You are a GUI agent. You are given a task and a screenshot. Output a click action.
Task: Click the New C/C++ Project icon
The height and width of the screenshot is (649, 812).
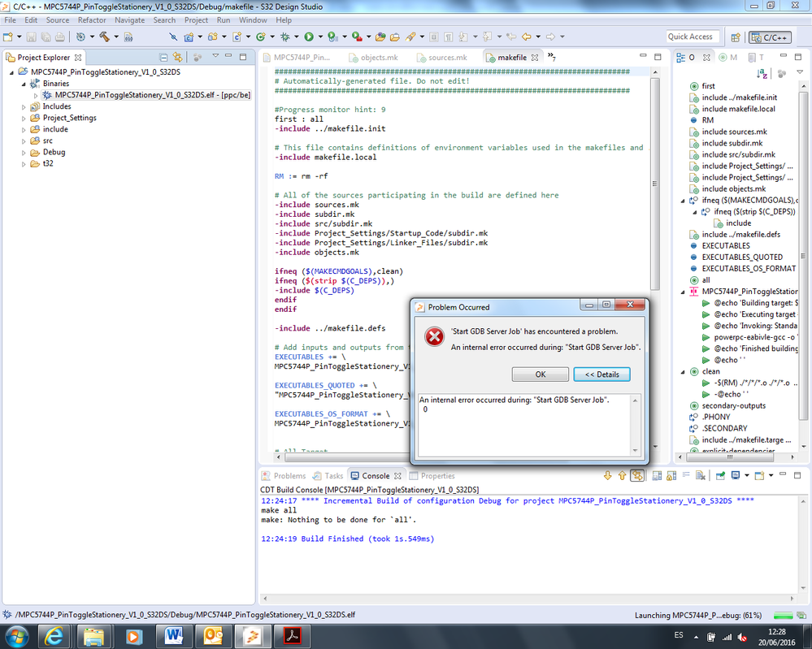point(189,37)
